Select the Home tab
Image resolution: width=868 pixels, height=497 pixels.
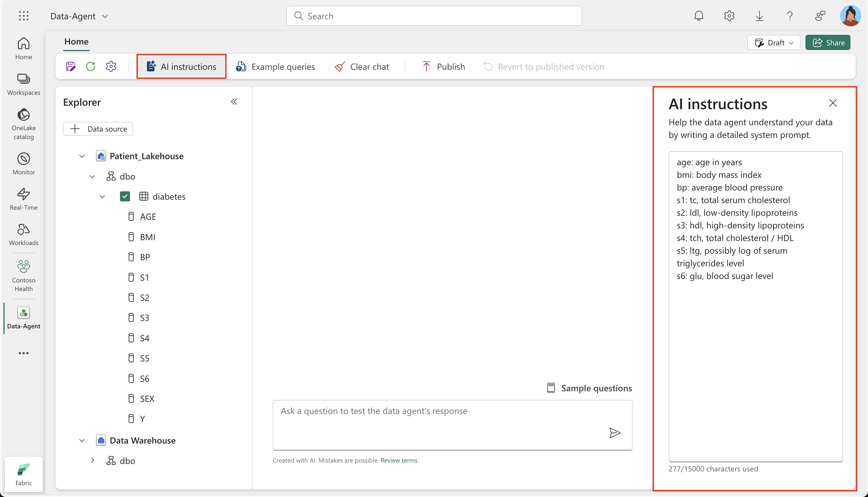[x=76, y=42]
